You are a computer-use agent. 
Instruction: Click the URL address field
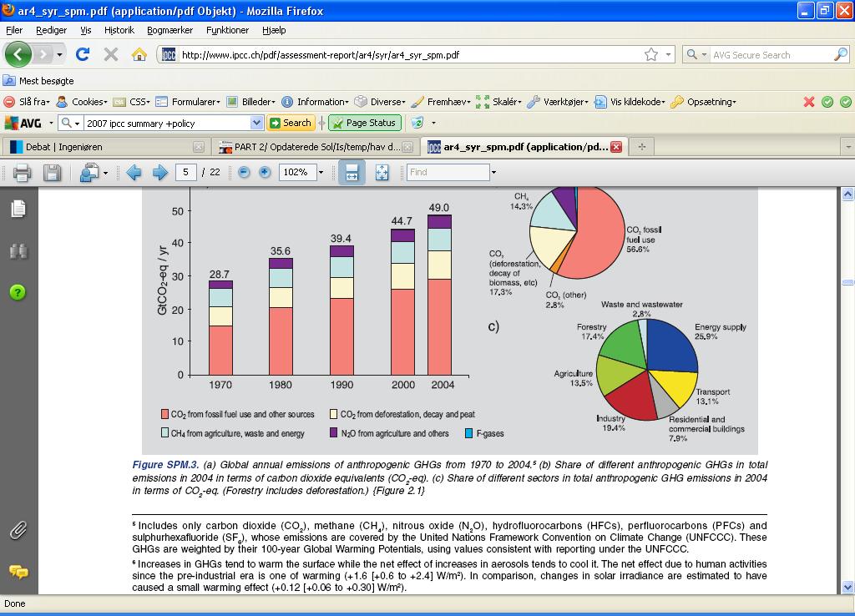coord(409,54)
